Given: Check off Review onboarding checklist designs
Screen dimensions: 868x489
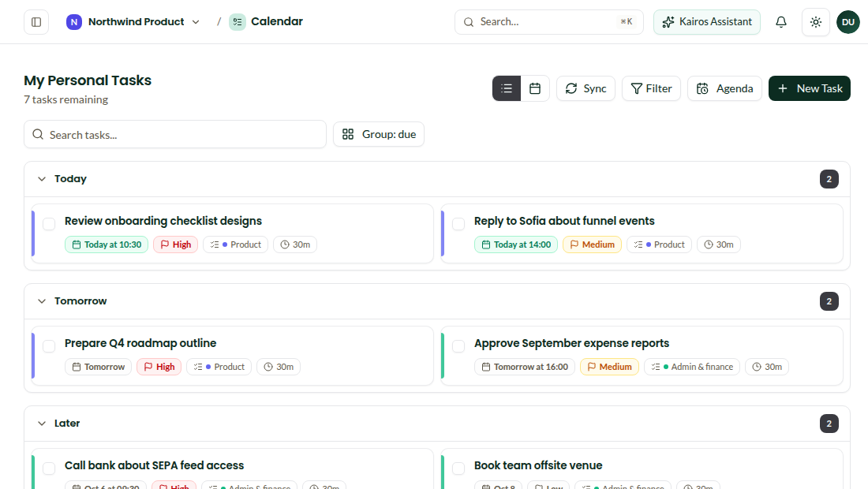Looking at the screenshot, I should [x=49, y=224].
